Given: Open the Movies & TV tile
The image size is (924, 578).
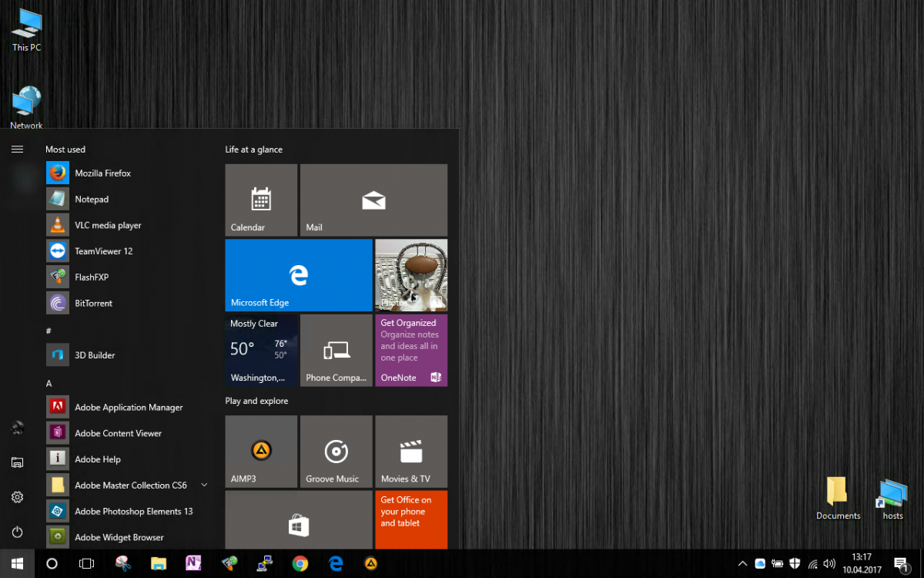Looking at the screenshot, I should [411, 452].
